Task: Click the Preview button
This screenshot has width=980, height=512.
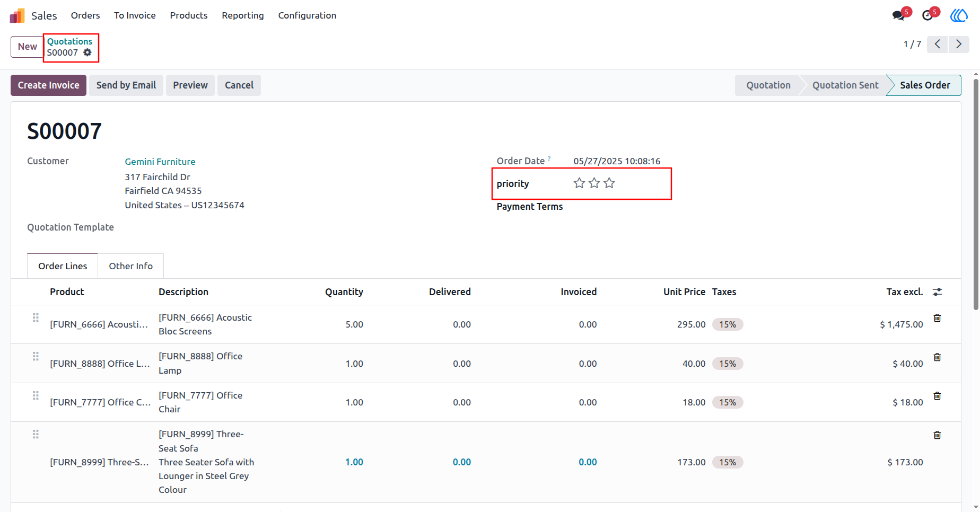Action: point(190,85)
